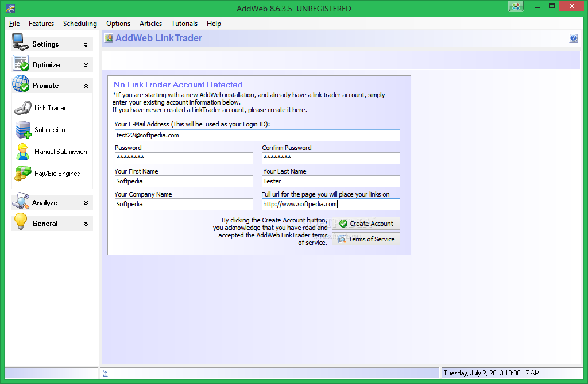Image resolution: width=588 pixels, height=384 pixels.
Task: Open the Scheduling menu
Action: (80, 23)
